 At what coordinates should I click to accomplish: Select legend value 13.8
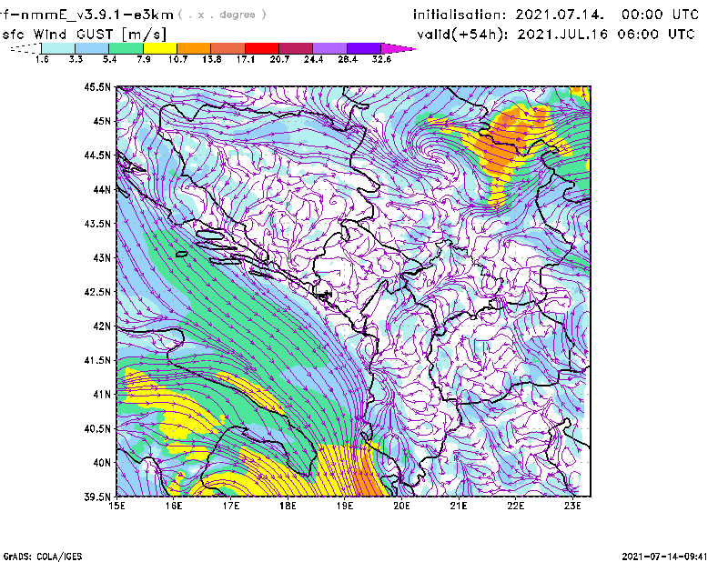click(212, 59)
